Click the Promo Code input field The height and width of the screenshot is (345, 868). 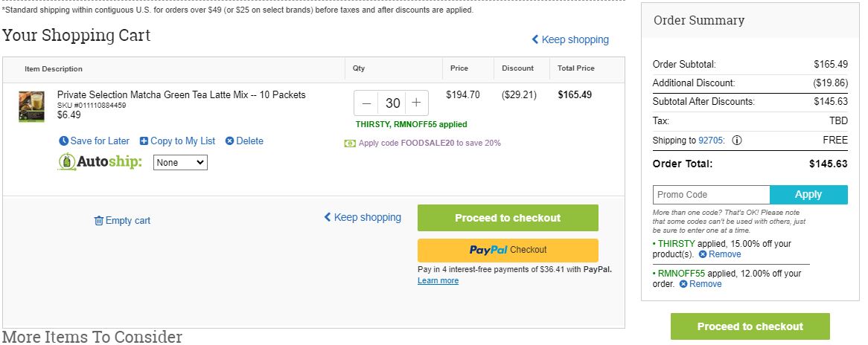click(x=712, y=195)
